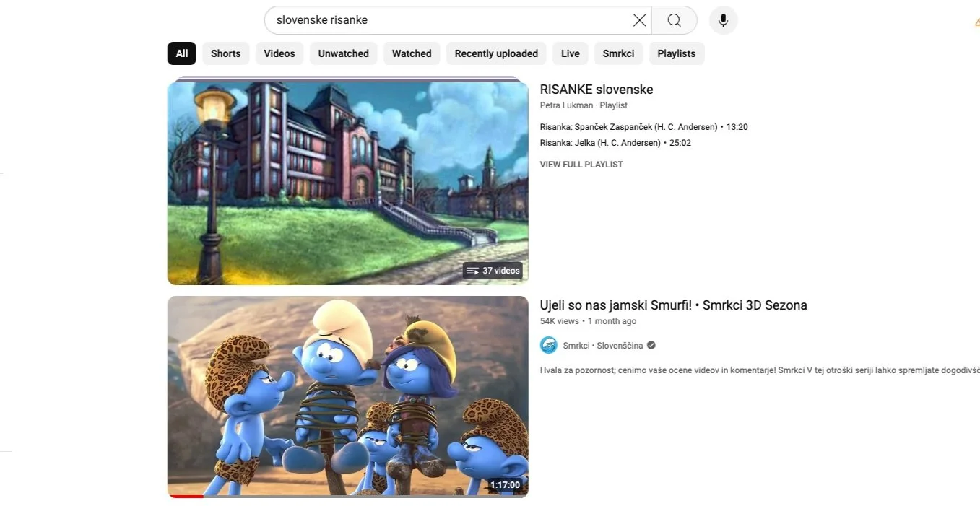This screenshot has width=980, height=506.
Task: Click the magnifying glass search button
Action: (674, 20)
